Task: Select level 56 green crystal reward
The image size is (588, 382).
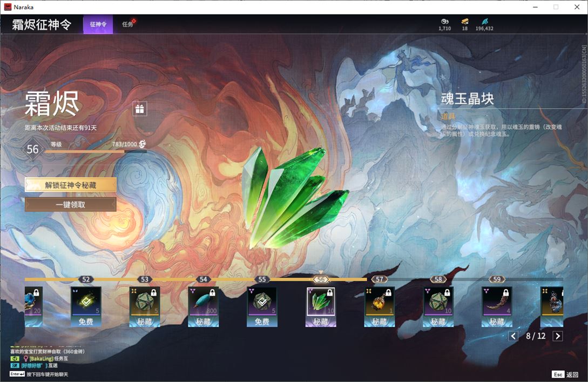Action: pos(321,306)
